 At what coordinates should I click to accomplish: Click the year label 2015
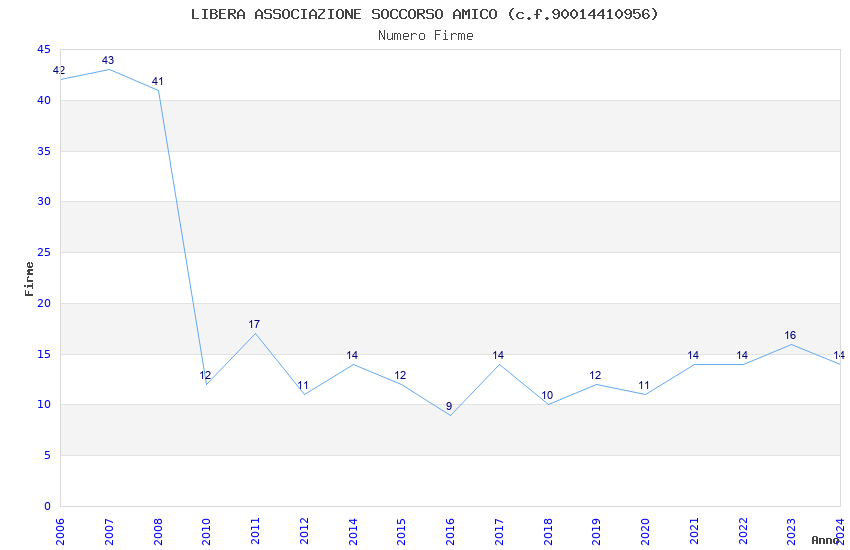coord(402,532)
